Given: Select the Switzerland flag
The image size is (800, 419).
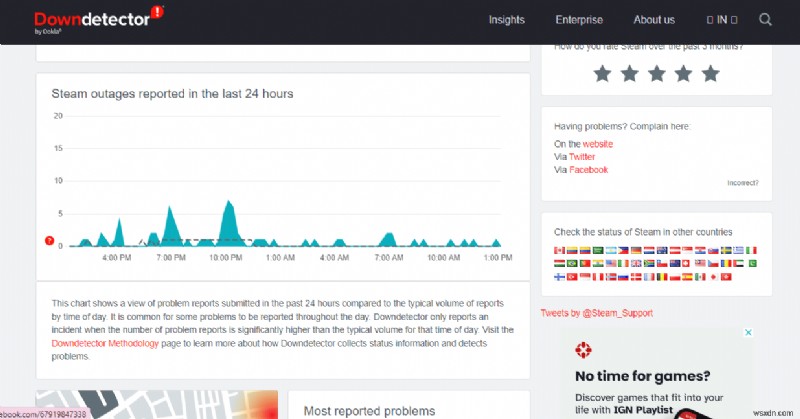Looking at the screenshot, I should pyautogui.click(x=686, y=263).
